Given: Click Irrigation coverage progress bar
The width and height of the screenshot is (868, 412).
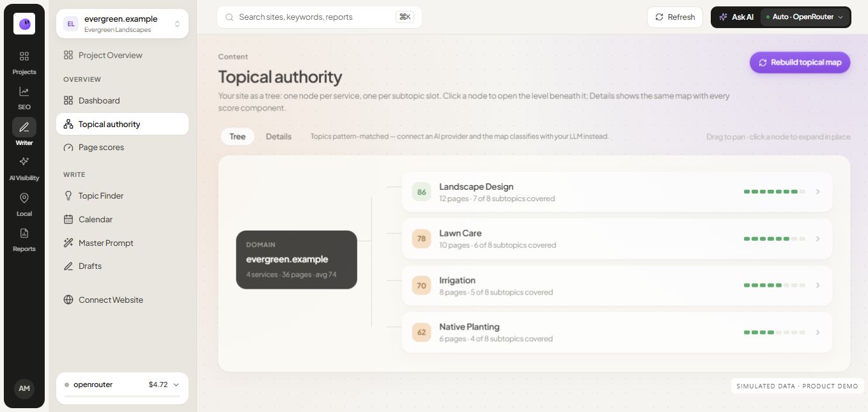Looking at the screenshot, I should (x=774, y=286).
